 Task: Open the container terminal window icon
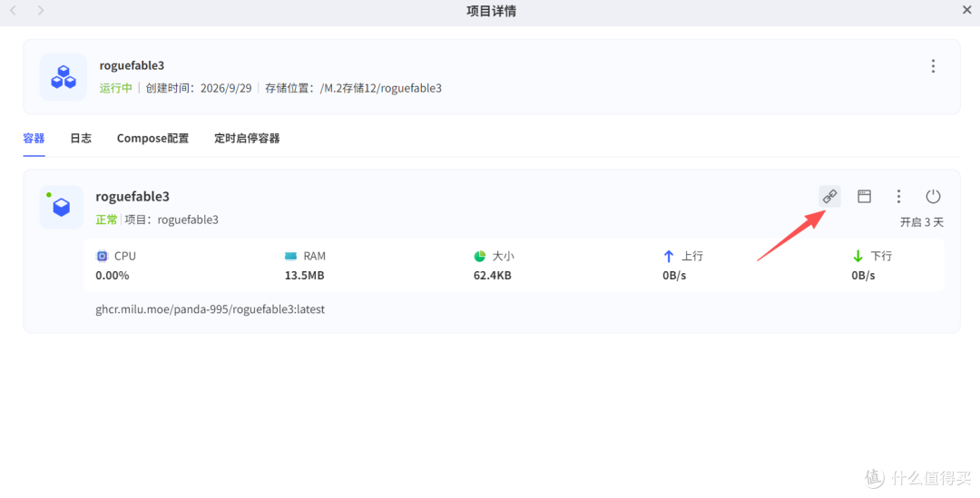tap(864, 196)
